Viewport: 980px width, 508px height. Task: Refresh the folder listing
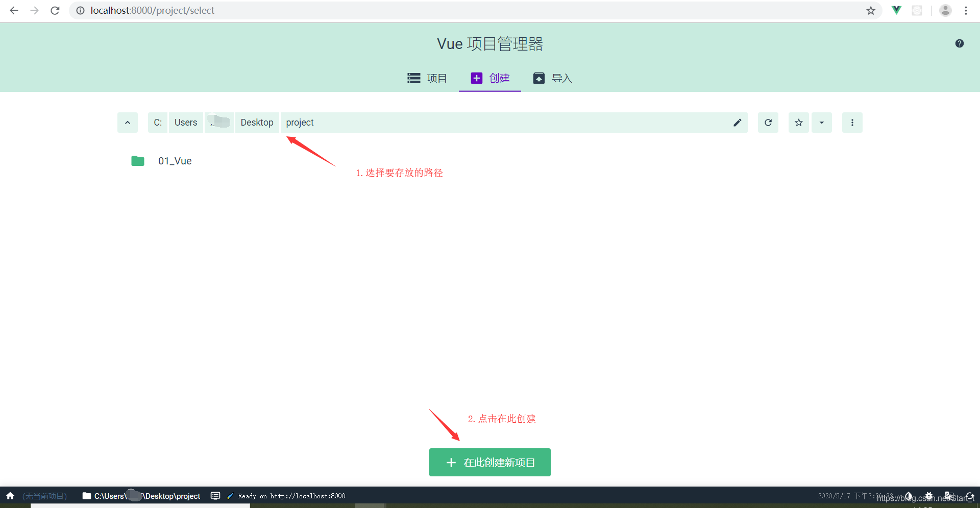[x=768, y=123]
